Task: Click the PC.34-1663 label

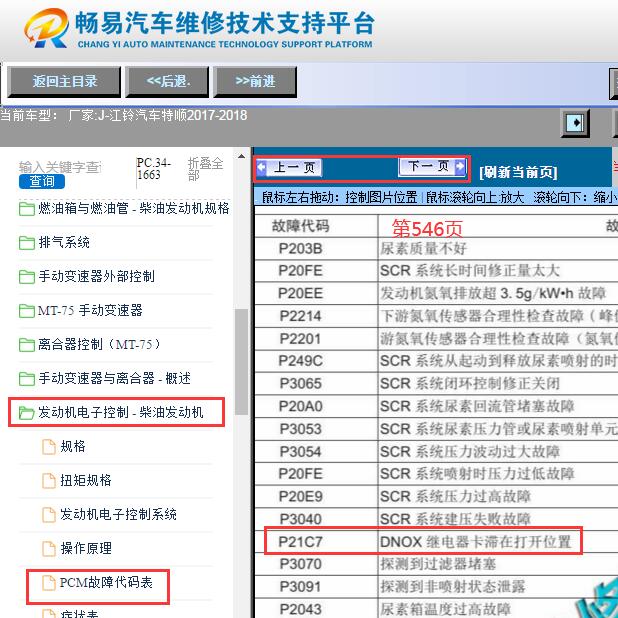Action: point(154,169)
